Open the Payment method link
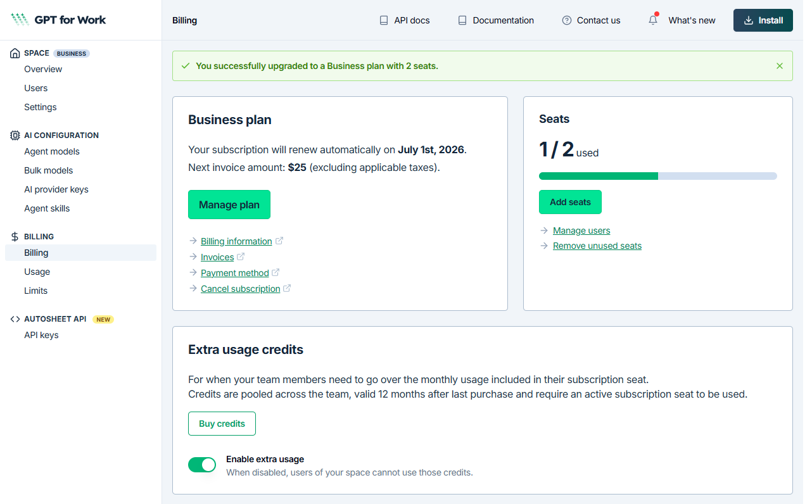 [x=235, y=273]
